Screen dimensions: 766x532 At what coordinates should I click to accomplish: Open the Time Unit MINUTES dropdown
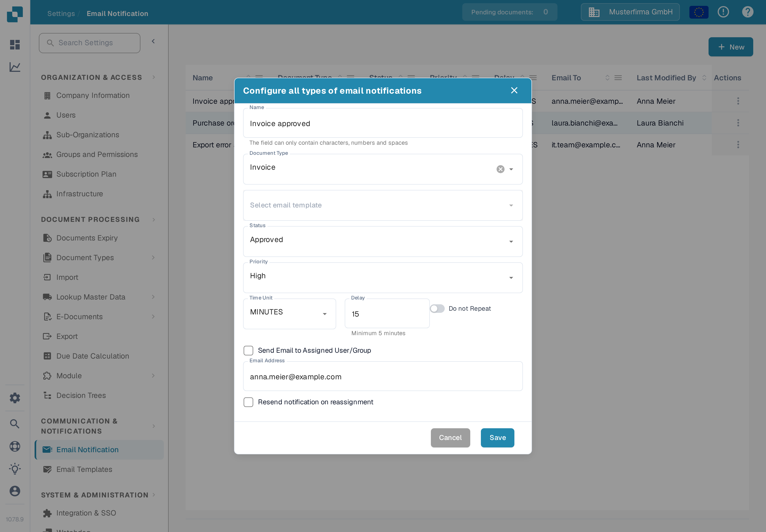click(289, 314)
